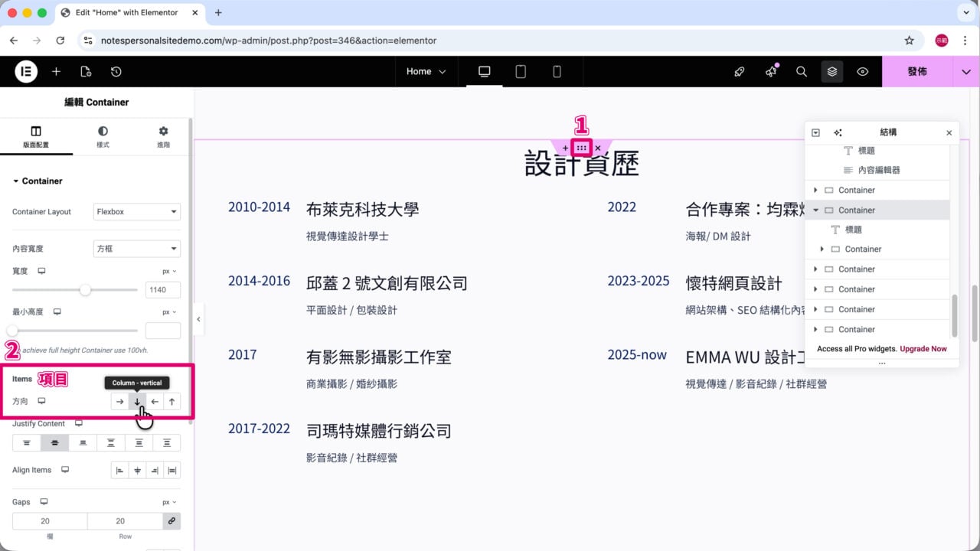Open the revision history icon

tap(116, 71)
